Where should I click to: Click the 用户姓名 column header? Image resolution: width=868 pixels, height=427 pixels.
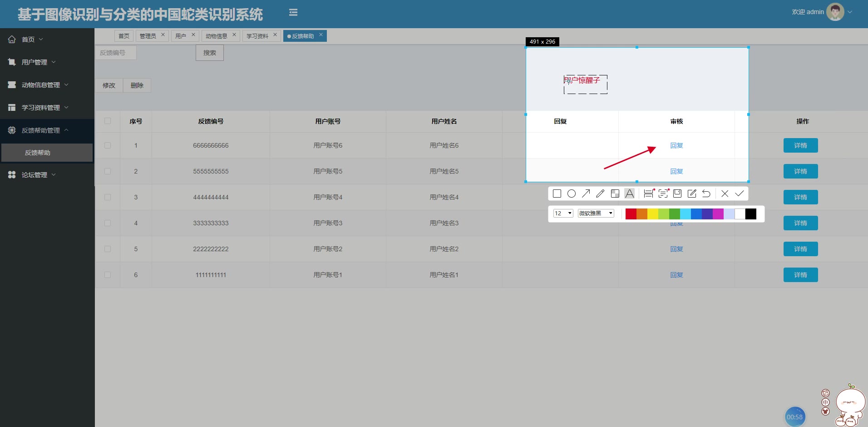(x=444, y=121)
